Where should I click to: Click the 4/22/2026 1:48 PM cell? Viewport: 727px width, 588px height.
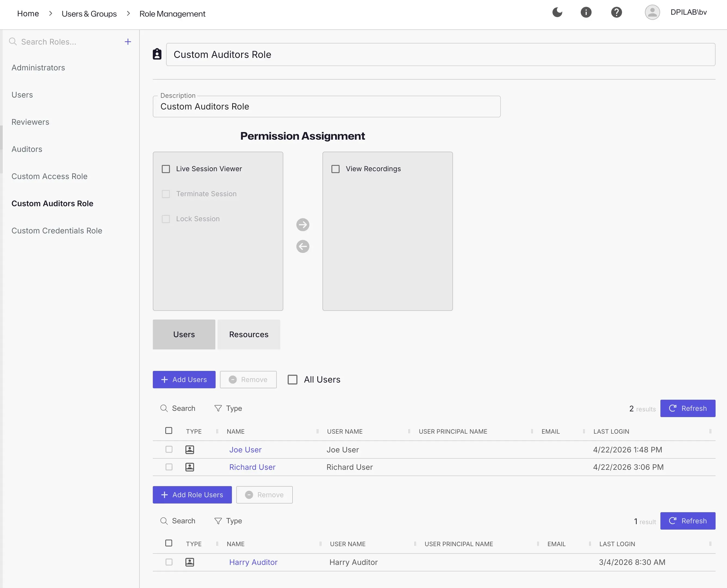pos(627,449)
